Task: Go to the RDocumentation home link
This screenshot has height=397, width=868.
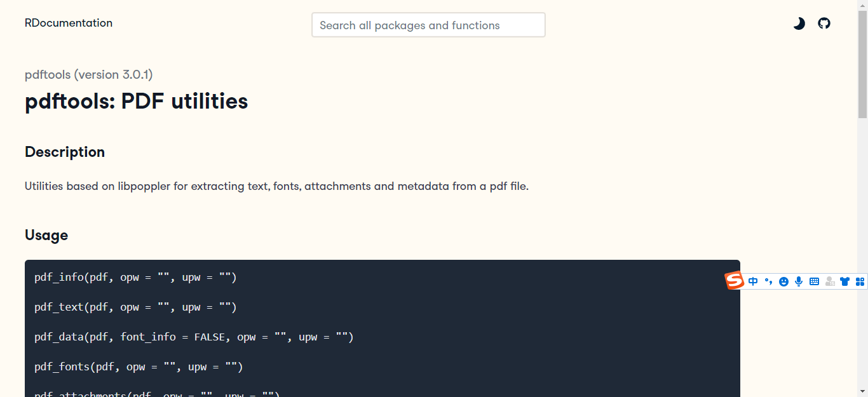Action: pos(69,23)
